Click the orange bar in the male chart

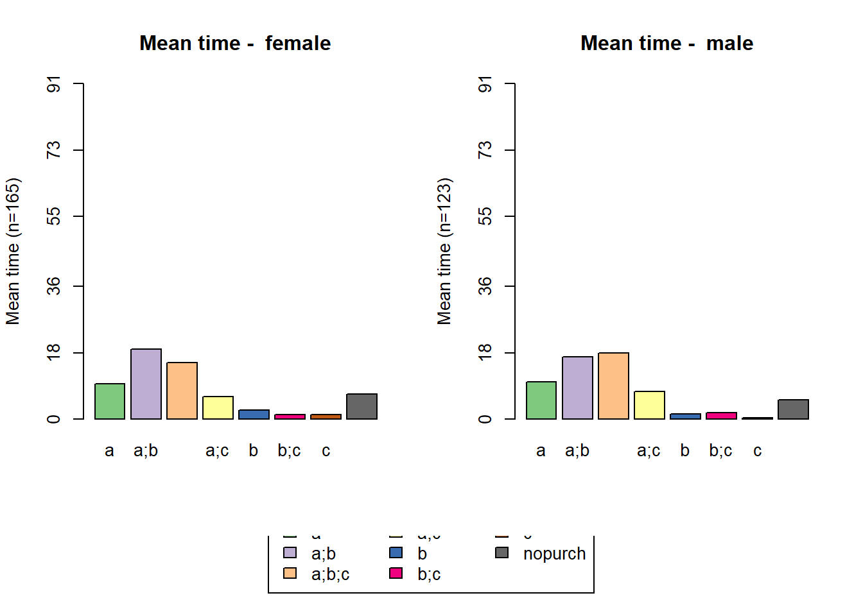(x=613, y=386)
